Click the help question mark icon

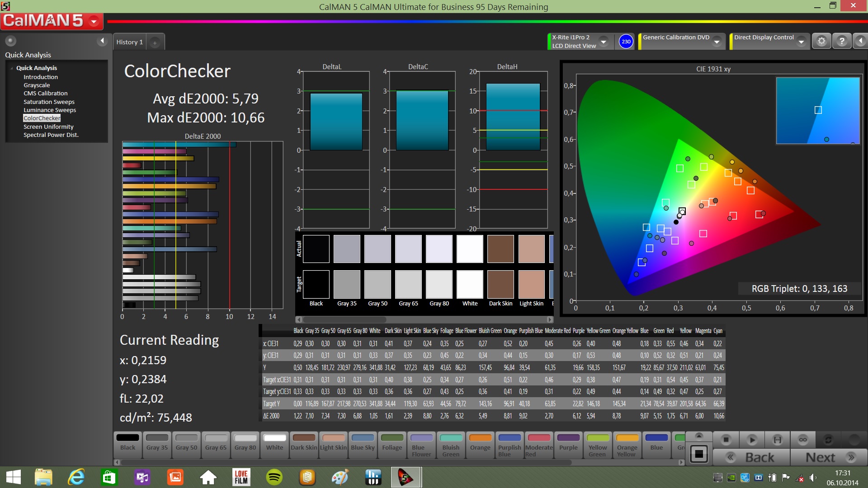[x=841, y=41]
